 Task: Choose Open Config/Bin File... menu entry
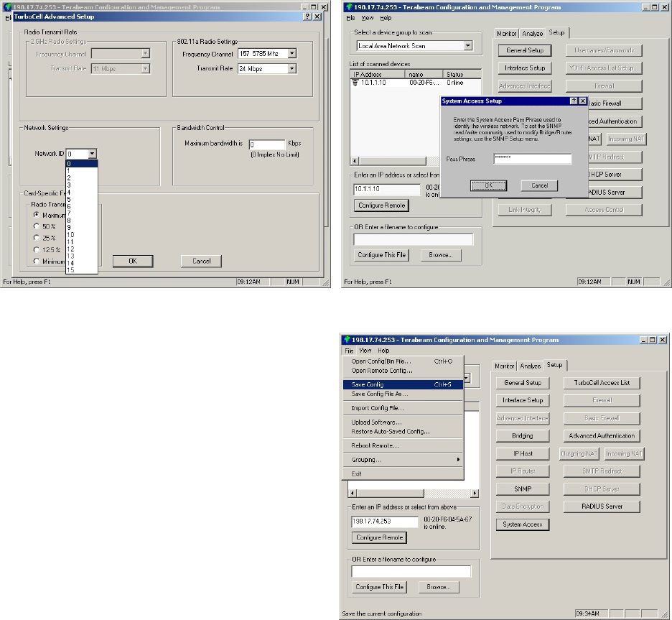[x=403, y=361]
